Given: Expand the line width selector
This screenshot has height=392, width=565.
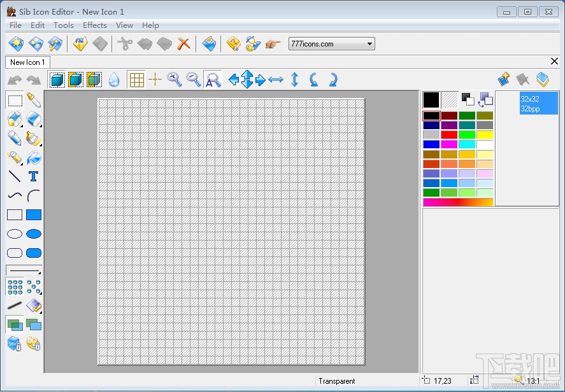Looking at the screenshot, I should click(24, 270).
